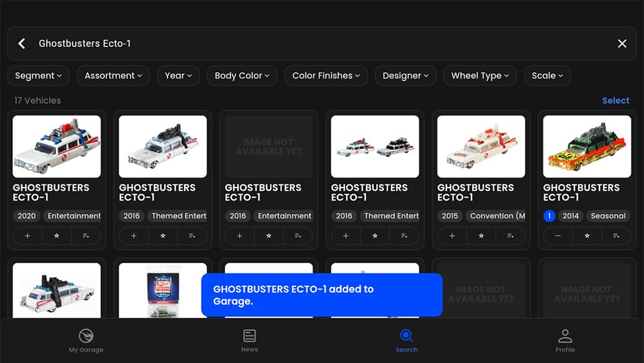
Task: Open list icon on first 2016 Themed Ecto-1
Action: (192, 236)
